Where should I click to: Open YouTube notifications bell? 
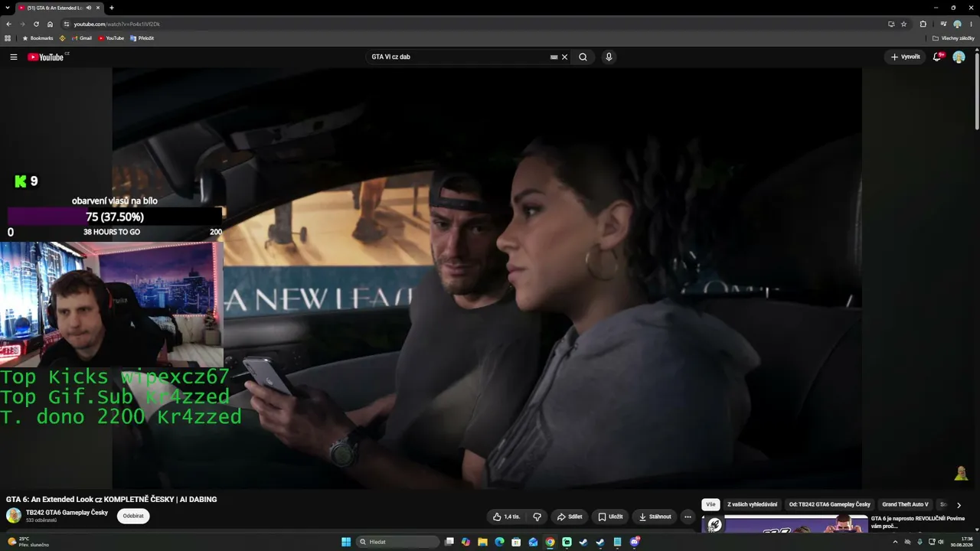tap(937, 57)
